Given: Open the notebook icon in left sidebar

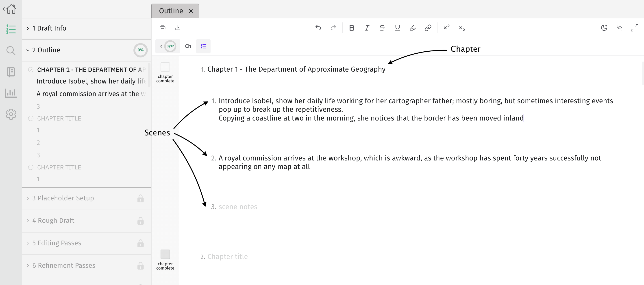Looking at the screenshot, I should [11, 72].
